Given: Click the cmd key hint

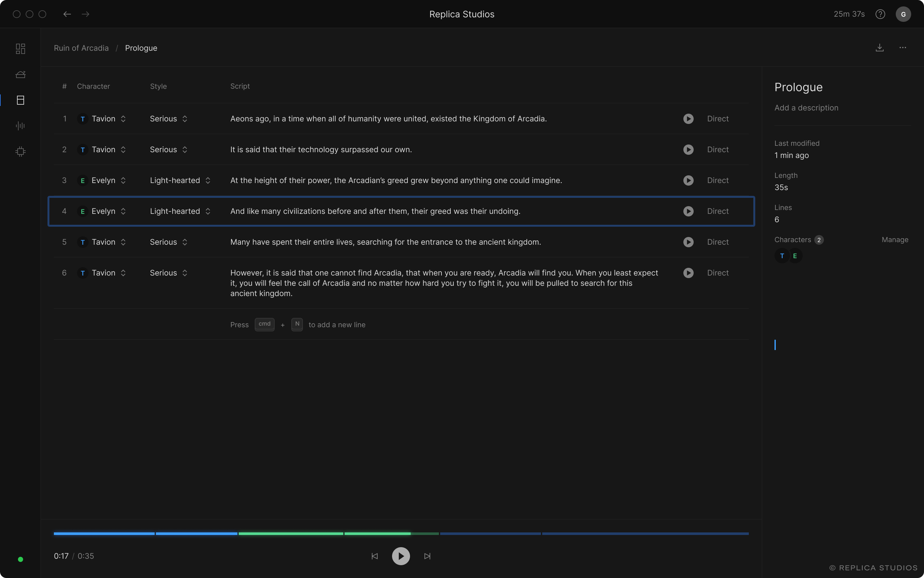Looking at the screenshot, I should click(264, 324).
